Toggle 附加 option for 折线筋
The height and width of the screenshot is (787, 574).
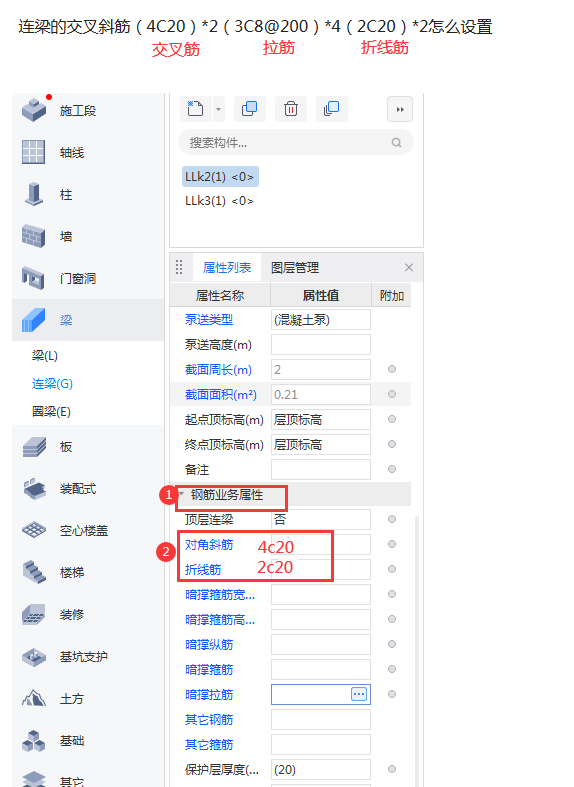pyautogui.click(x=392, y=569)
